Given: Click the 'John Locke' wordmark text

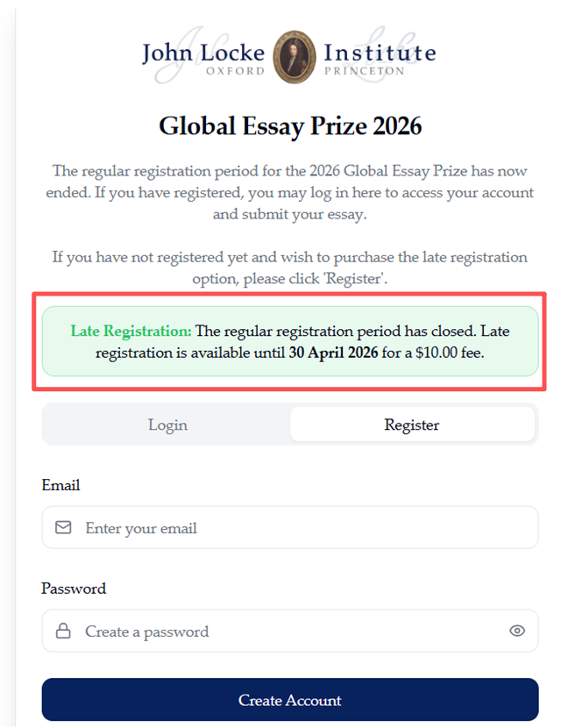Looking at the screenshot, I should tap(204, 52).
